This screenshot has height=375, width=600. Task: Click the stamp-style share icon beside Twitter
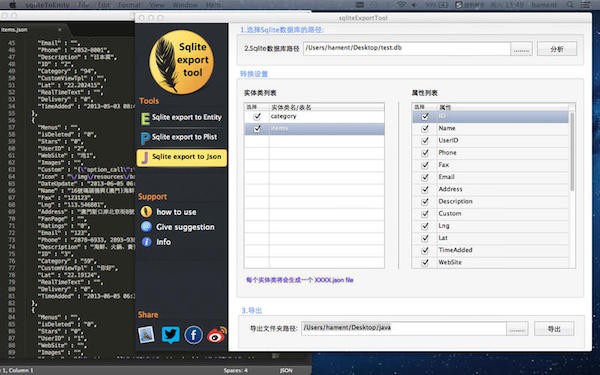pyautogui.click(x=146, y=335)
